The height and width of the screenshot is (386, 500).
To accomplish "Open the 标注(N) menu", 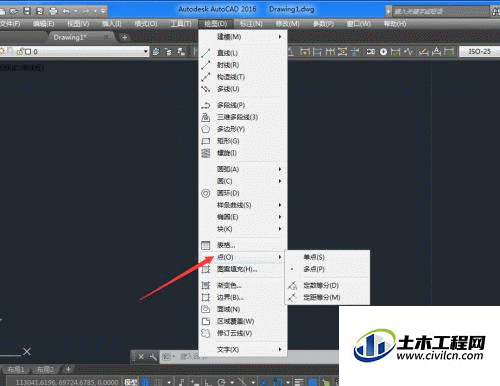I will (x=251, y=24).
